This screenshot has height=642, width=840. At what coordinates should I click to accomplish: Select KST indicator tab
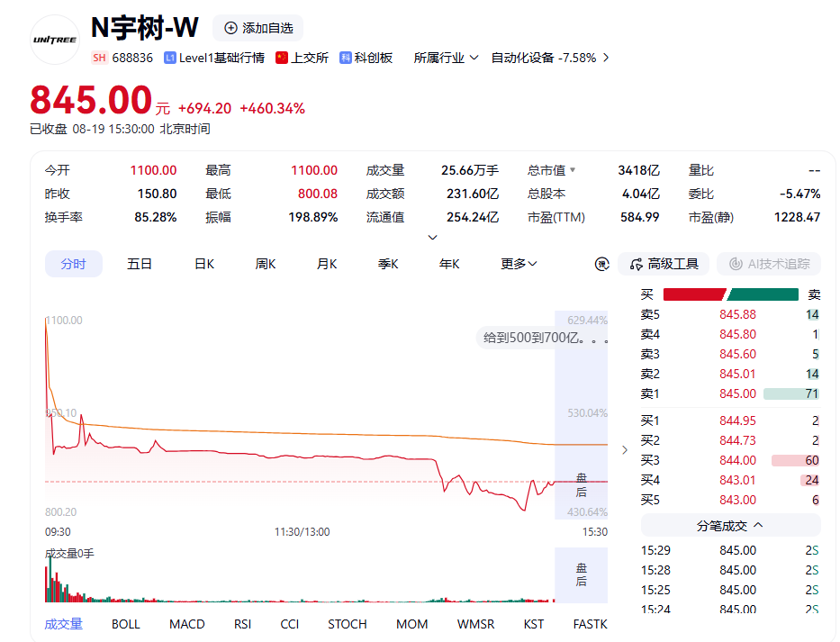[534, 624]
